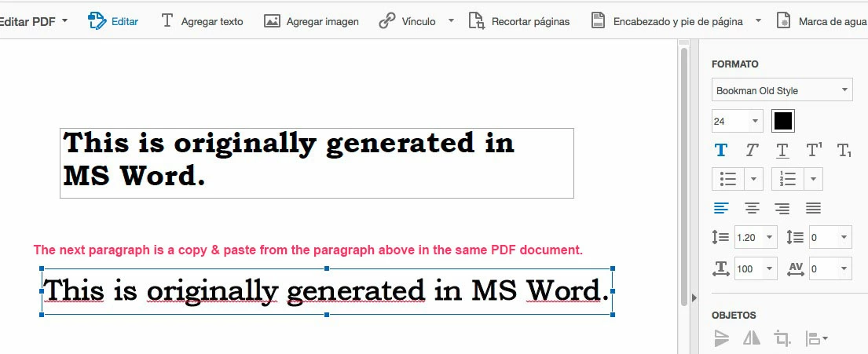Choose the Agregar imagen tool
This screenshot has height=354, width=868.
311,21
